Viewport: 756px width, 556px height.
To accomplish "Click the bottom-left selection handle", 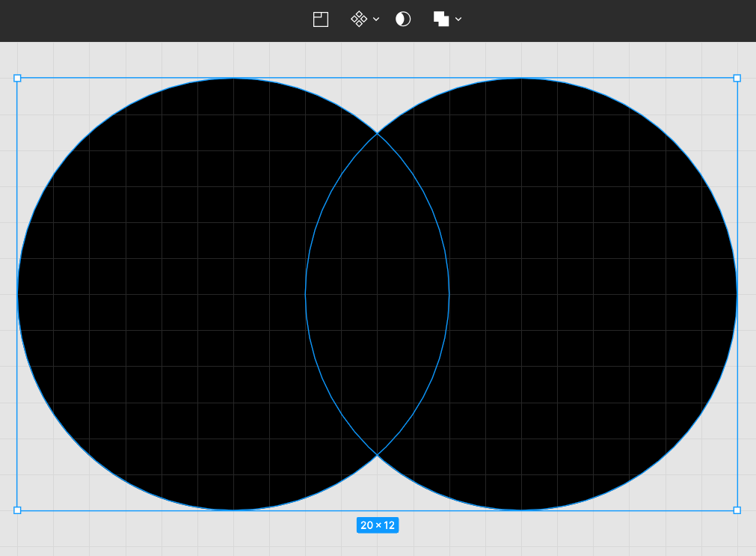I will (17, 510).
